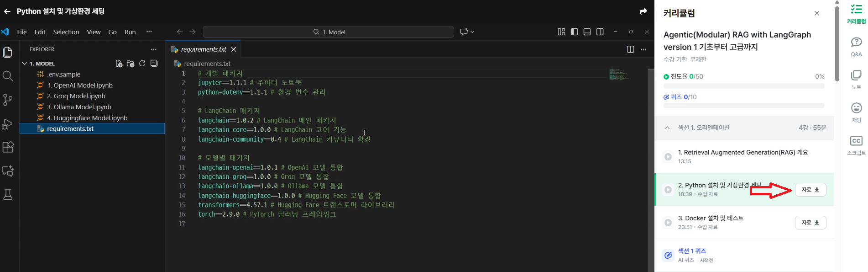Click the jupyter==1.1.1 line in editor
This screenshot has height=272, width=868.
250,83
